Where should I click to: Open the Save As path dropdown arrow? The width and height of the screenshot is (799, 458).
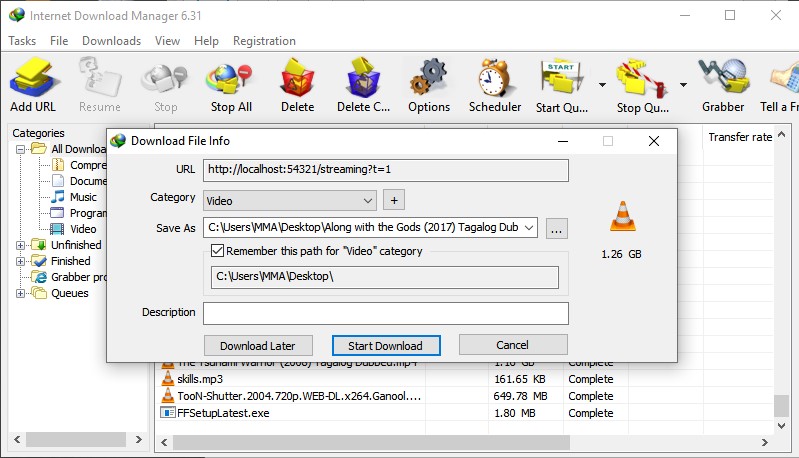529,227
